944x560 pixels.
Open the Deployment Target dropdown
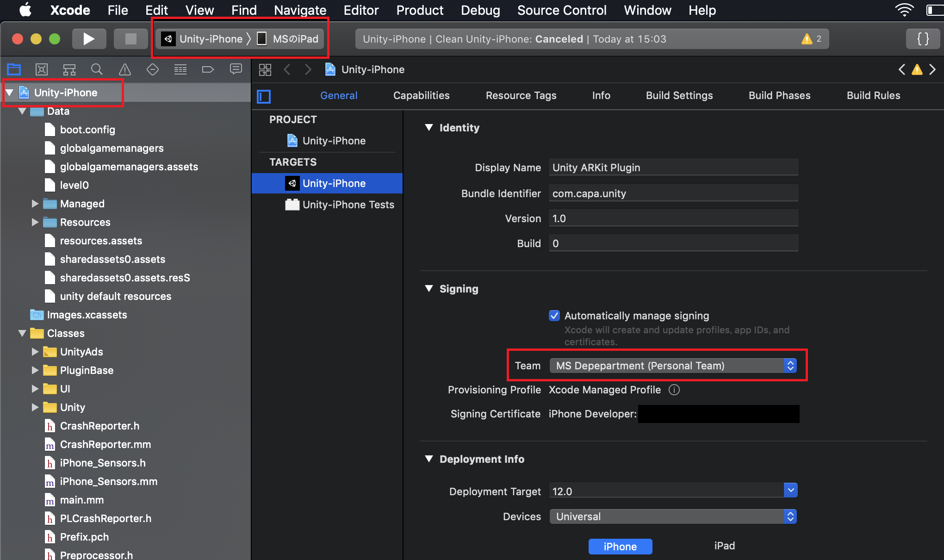790,490
